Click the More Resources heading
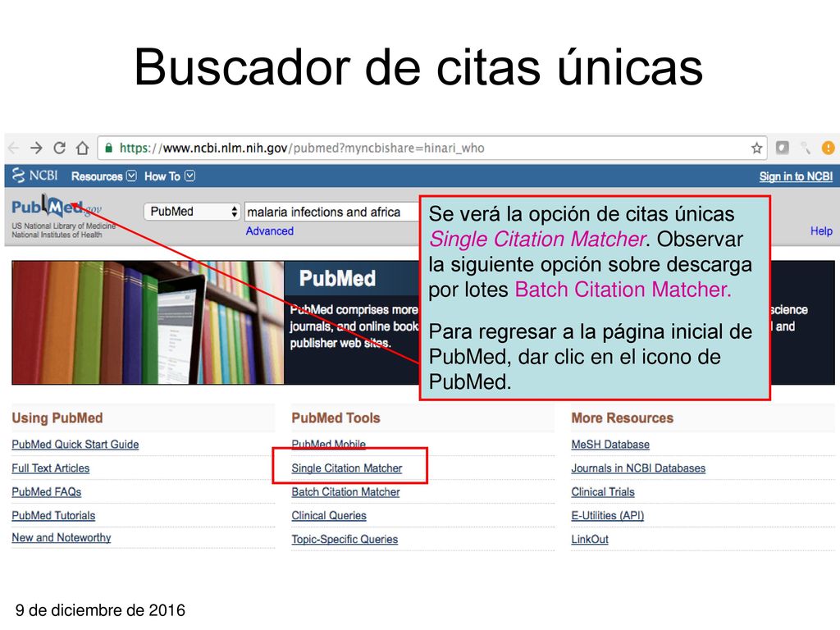840x630 pixels. pyautogui.click(x=622, y=418)
